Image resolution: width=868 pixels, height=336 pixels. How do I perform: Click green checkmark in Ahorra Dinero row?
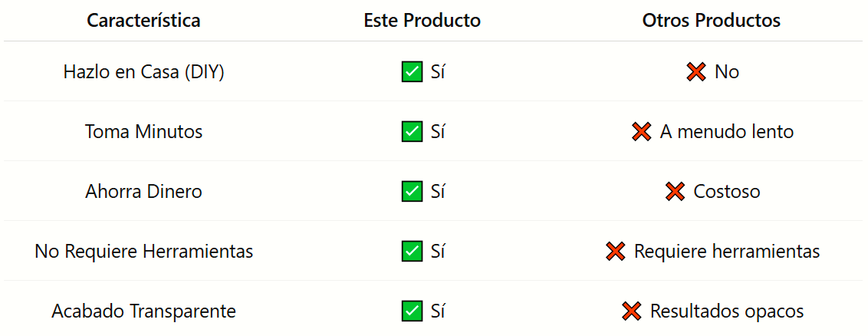412,192
